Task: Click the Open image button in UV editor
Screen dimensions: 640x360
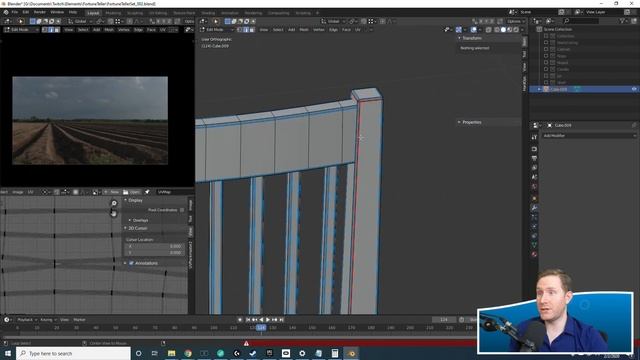Action: click(131, 192)
